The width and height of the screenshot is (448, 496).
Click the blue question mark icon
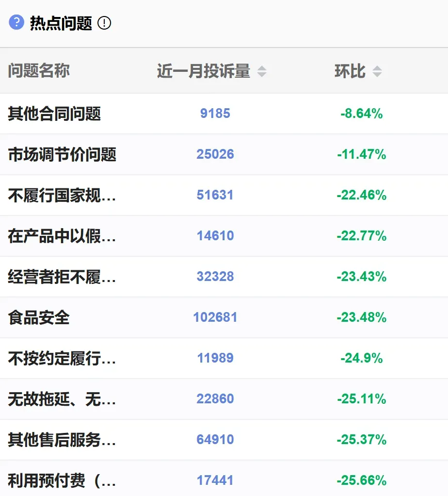[x=16, y=22]
